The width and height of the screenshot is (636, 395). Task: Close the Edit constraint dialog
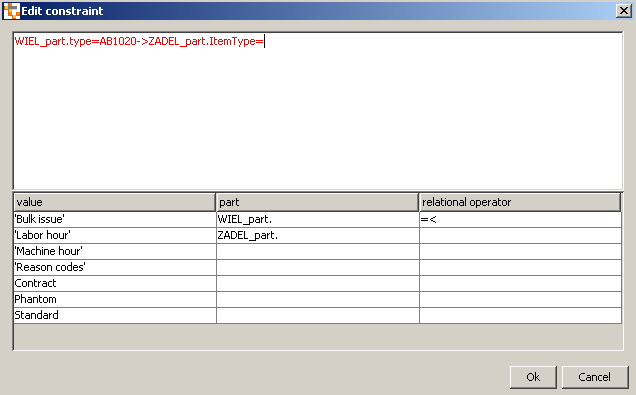click(624, 11)
